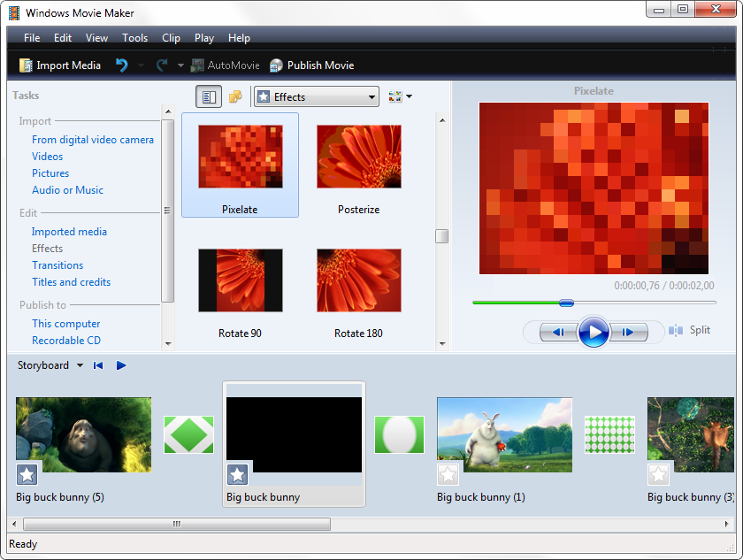Viewport: 743px width, 560px height.
Task: Click the effects star on Big buck bunny (5)
Action: (x=27, y=474)
